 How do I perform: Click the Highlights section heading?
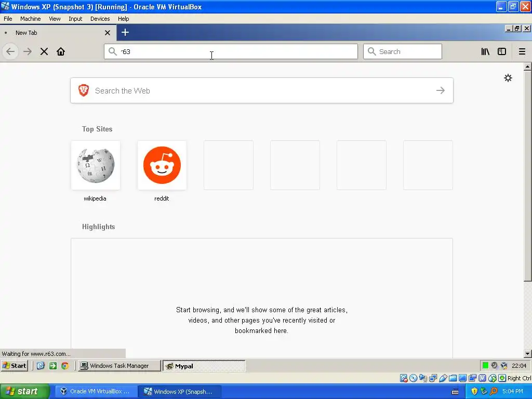point(98,227)
